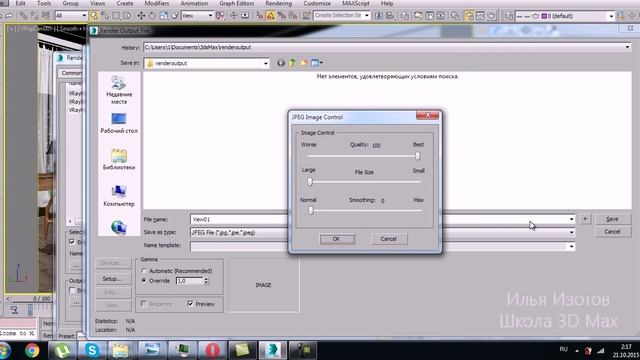Toggle the Percent Snap icon
This screenshot has width=640, height=360.
(x=282, y=16)
